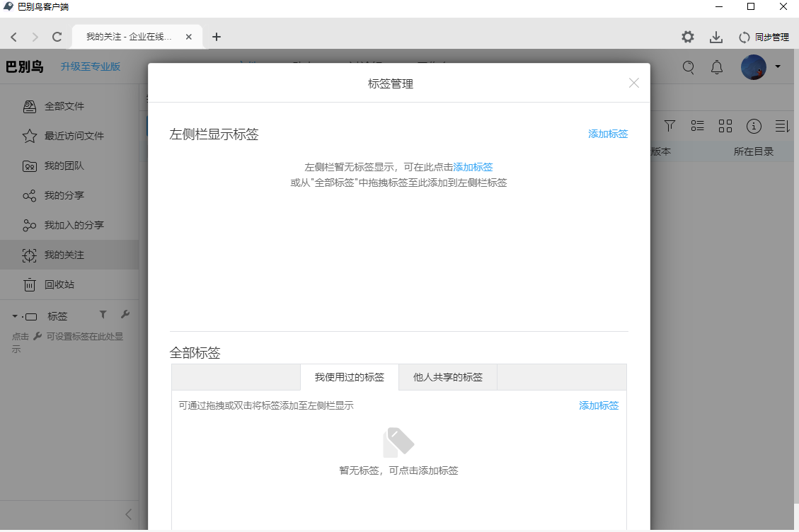The width and height of the screenshot is (799, 532).
Task: Open 我的分享 in sidebar
Action: pyautogui.click(x=69, y=195)
